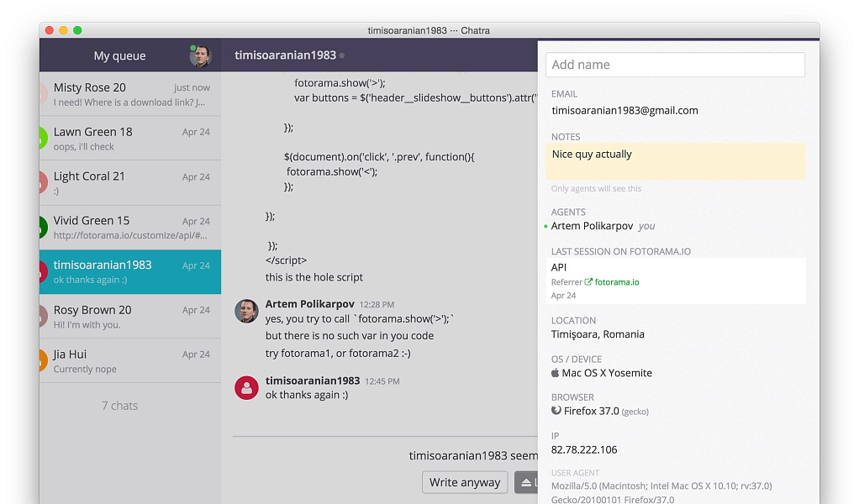Click the Firefox icon next to Firefox 37.0
Image resolution: width=859 pixels, height=504 pixels.
click(556, 411)
